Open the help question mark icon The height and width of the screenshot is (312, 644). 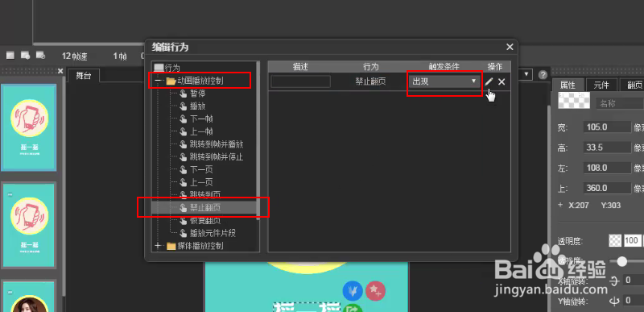pyautogui.click(x=543, y=75)
